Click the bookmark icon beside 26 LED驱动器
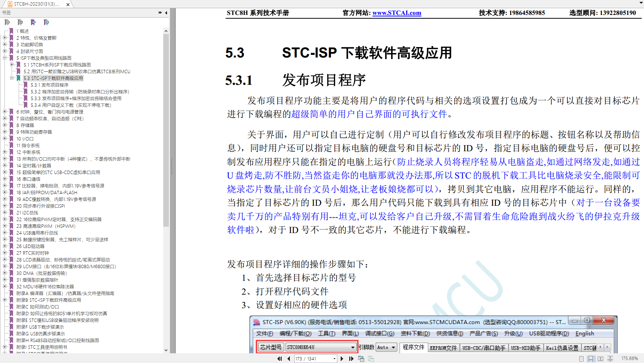Image resolution: width=644 pixels, height=363 pixels. [x=11, y=246]
